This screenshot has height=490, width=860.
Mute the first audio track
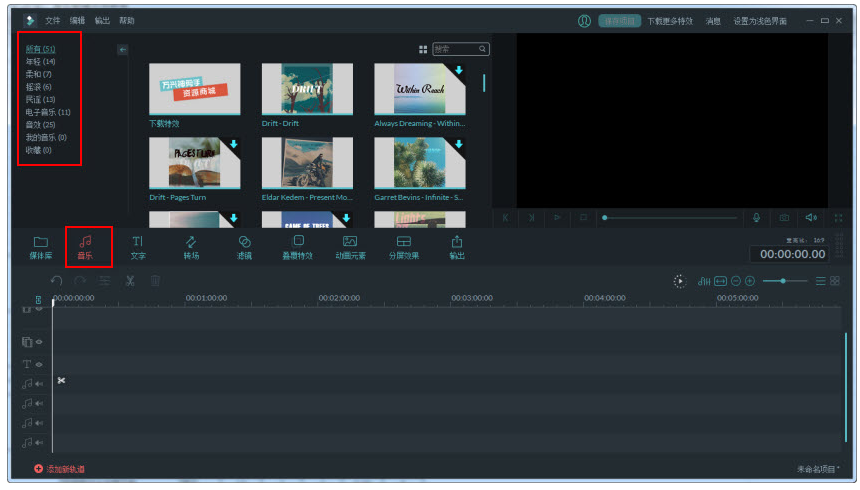pyautogui.click(x=39, y=383)
